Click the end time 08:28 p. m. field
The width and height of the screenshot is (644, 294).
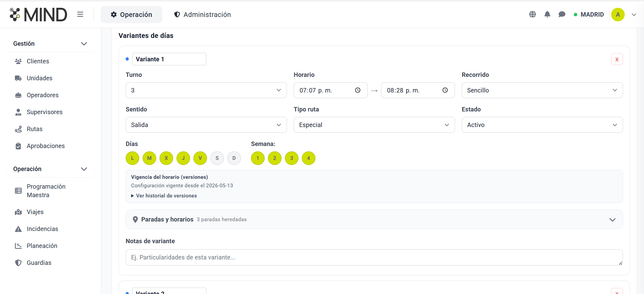(418, 90)
